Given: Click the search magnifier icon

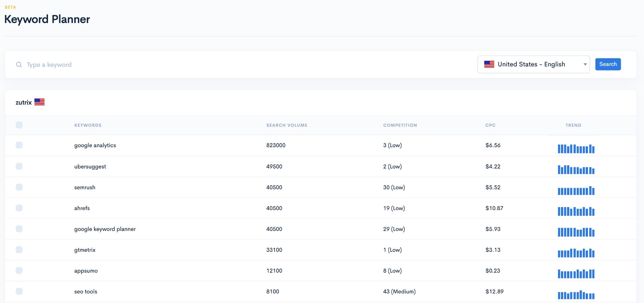Looking at the screenshot, I should tap(19, 65).
